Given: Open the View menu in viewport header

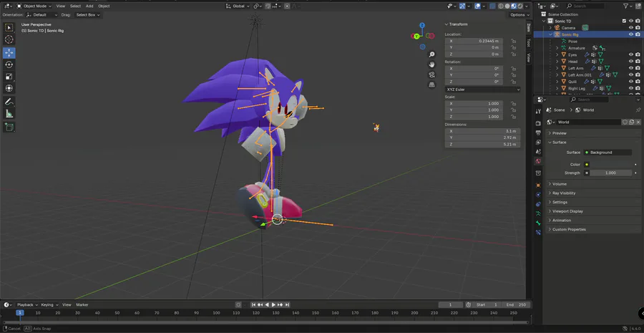Looking at the screenshot, I should pos(60,6).
